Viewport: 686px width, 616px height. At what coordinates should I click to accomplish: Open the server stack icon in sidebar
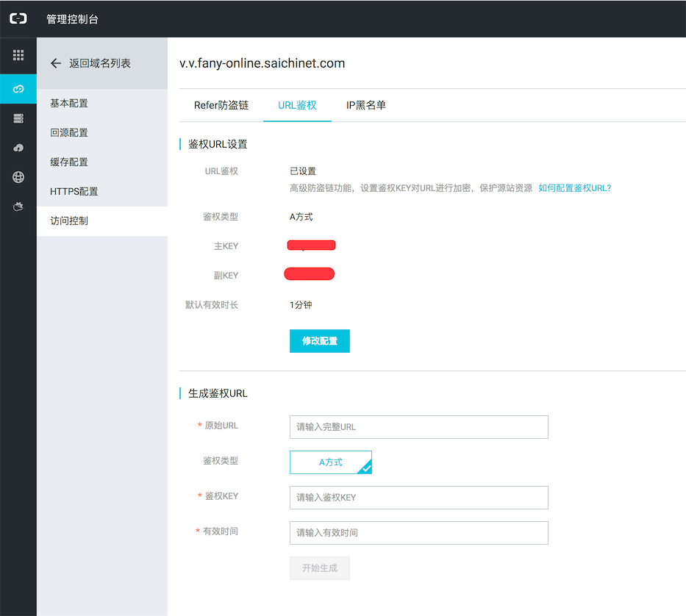[x=18, y=118]
